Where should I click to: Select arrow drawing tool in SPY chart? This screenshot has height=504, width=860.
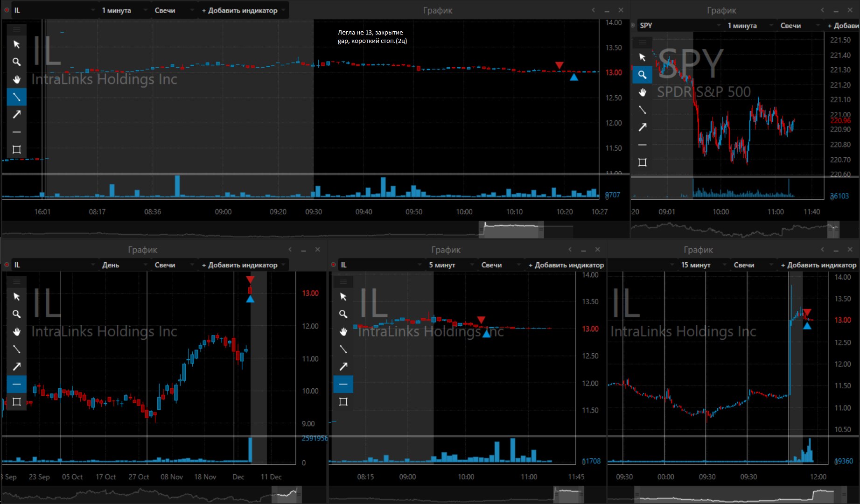[x=643, y=127]
